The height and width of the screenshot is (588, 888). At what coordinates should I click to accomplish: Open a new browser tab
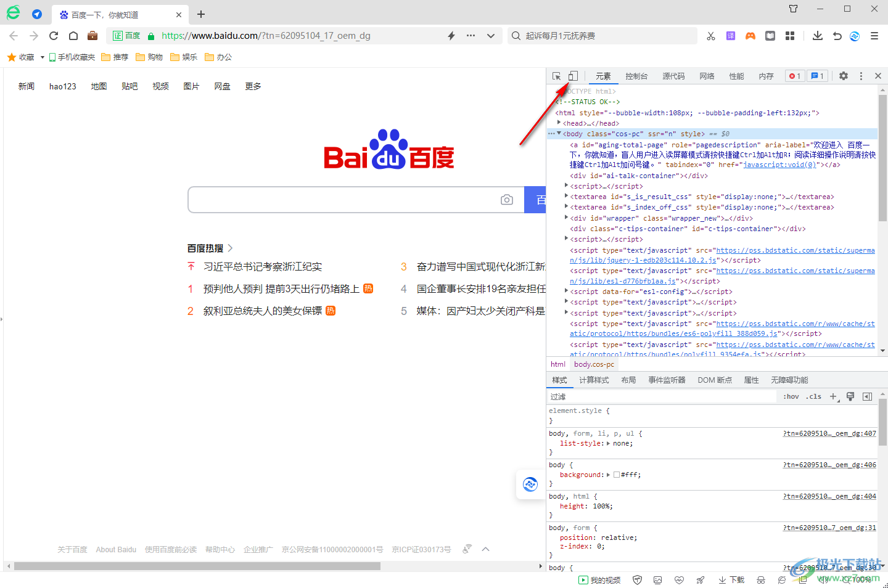tap(201, 14)
